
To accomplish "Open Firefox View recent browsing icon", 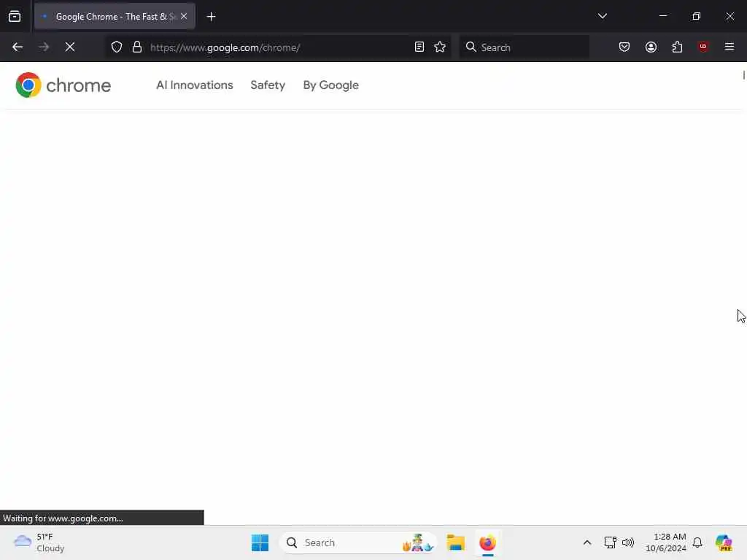I will (15, 16).
